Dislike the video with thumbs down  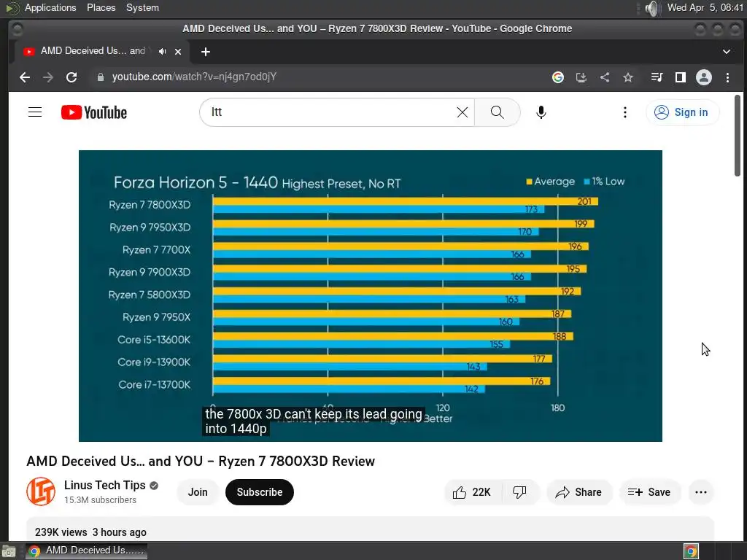click(x=519, y=492)
